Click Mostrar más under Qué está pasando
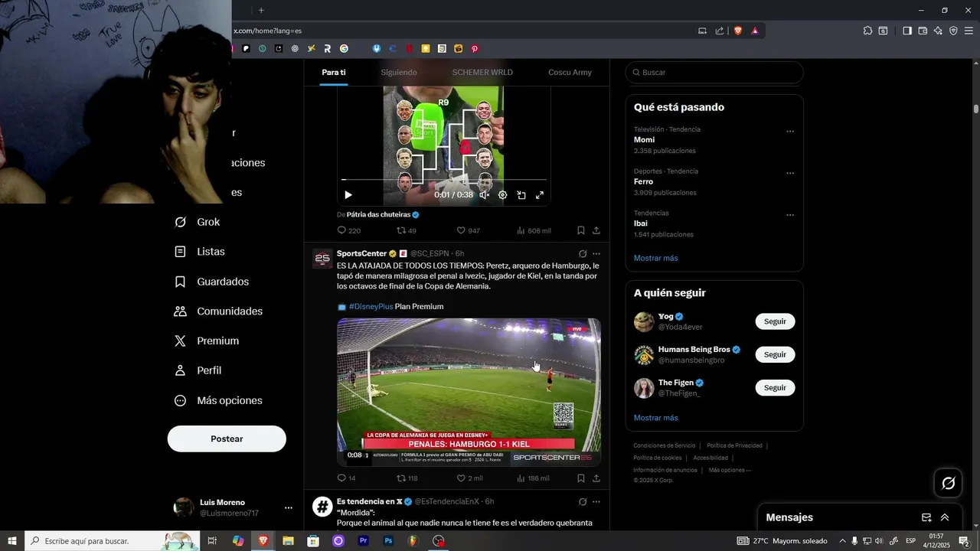This screenshot has height=551, width=980. point(655,259)
